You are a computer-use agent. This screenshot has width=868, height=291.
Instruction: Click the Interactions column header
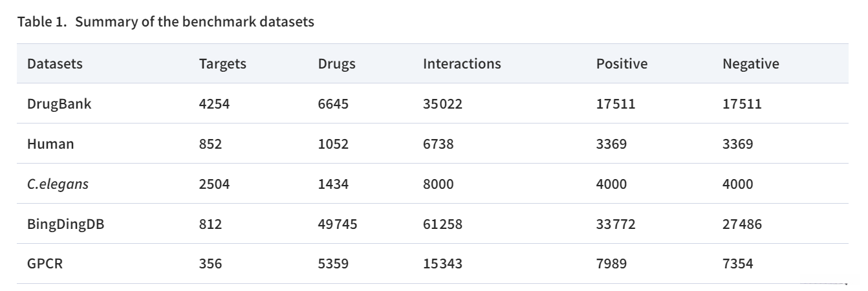pos(462,64)
